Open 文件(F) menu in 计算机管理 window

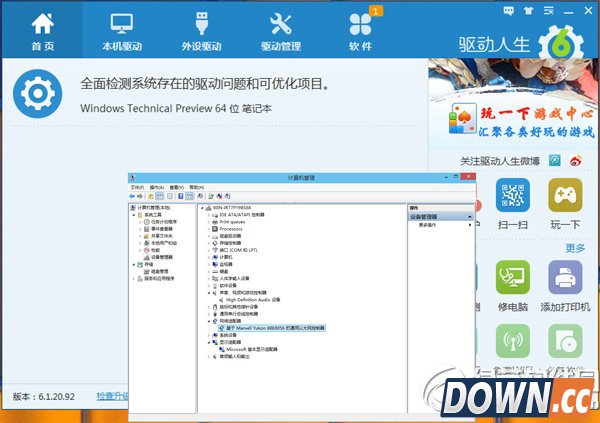137,187
